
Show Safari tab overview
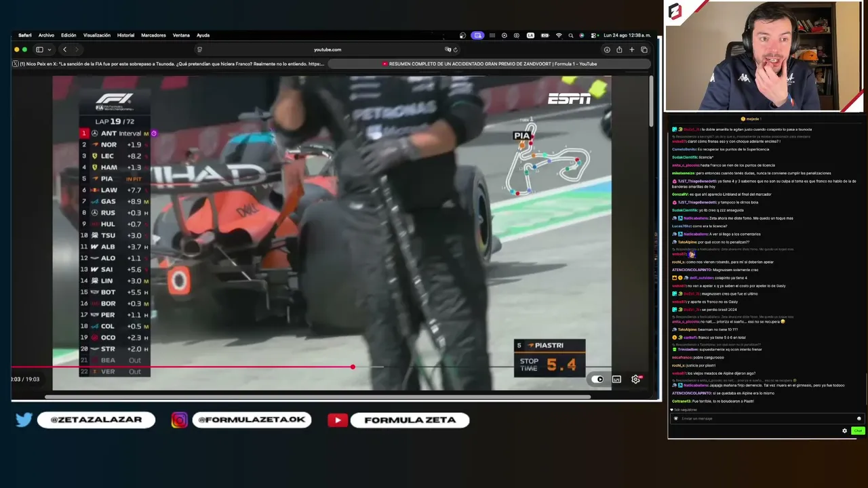click(x=644, y=49)
